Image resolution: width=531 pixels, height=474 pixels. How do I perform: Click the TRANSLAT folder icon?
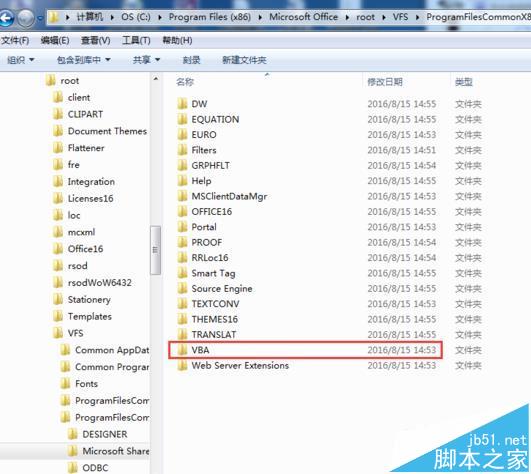tap(182, 334)
